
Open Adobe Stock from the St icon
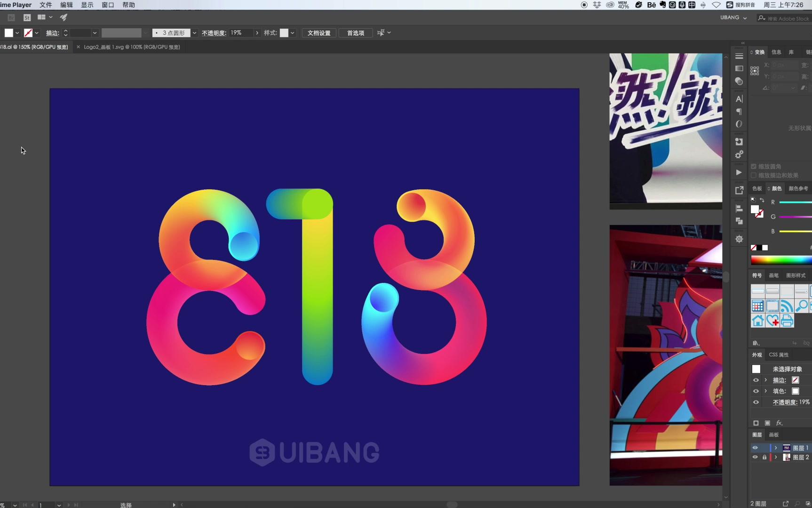click(27, 17)
